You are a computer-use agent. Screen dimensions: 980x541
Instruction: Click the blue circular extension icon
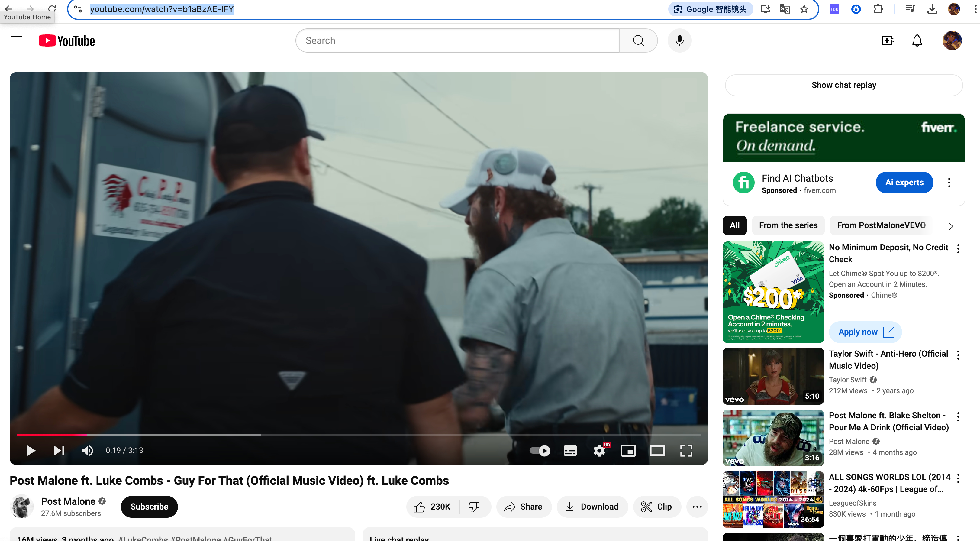(x=856, y=9)
